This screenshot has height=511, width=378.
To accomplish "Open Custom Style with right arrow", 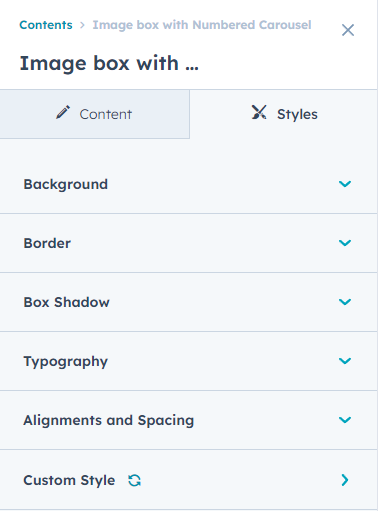I will (x=345, y=480).
